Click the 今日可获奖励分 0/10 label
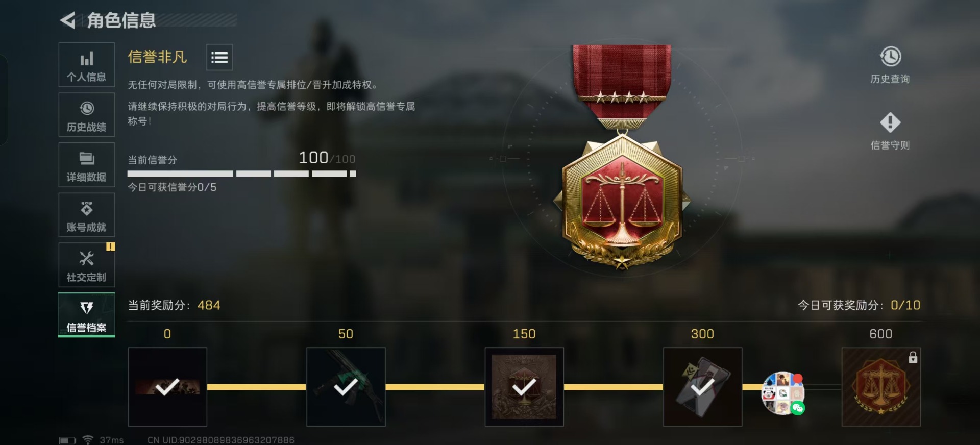The image size is (980, 445). coord(859,305)
